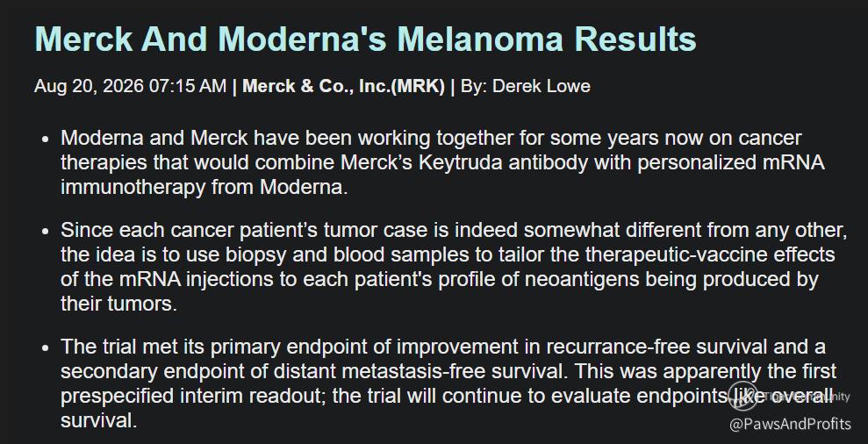Click the Aug 20, 2026 07:15 AM timestamp
Screen dimensions: 868x444
[x=130, y=86]
